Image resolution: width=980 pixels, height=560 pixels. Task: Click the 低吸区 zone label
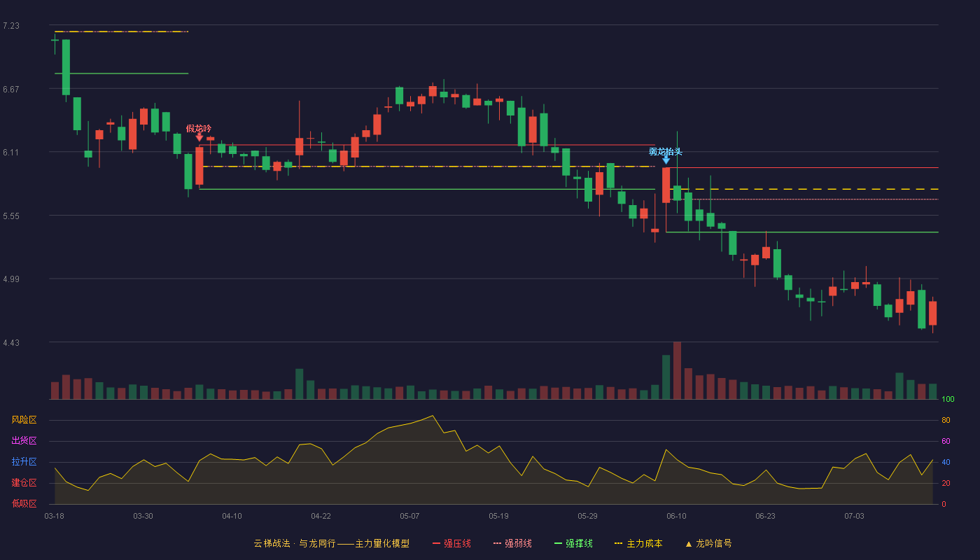(24, 503)
